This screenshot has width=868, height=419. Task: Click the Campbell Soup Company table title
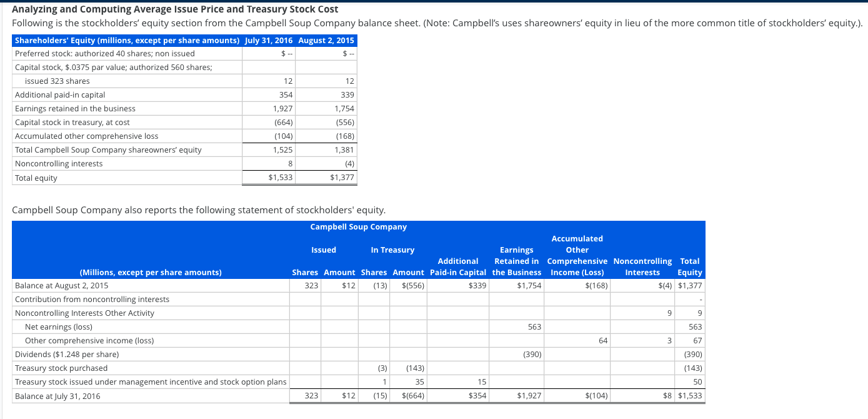pos(358,226)
